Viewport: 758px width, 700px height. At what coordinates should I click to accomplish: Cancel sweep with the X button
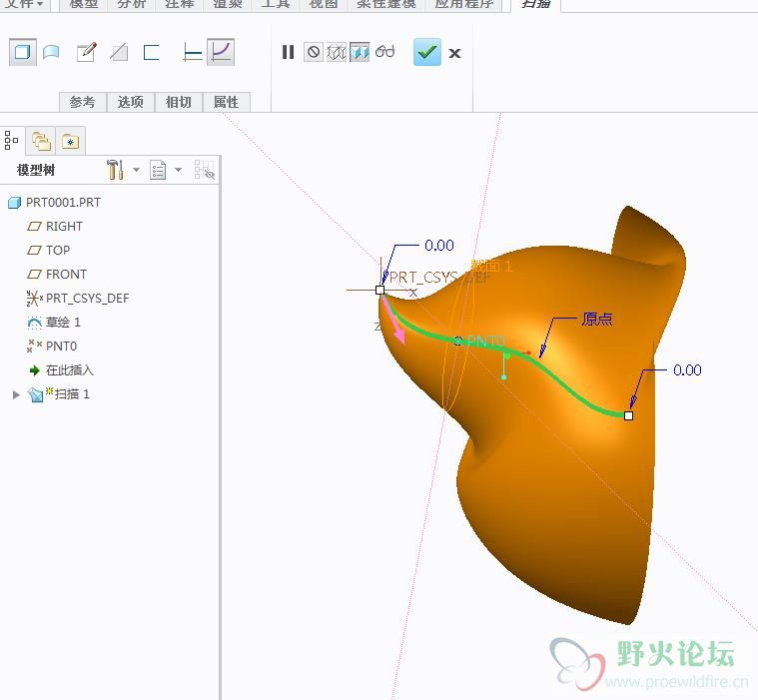[x=454, y=53]
